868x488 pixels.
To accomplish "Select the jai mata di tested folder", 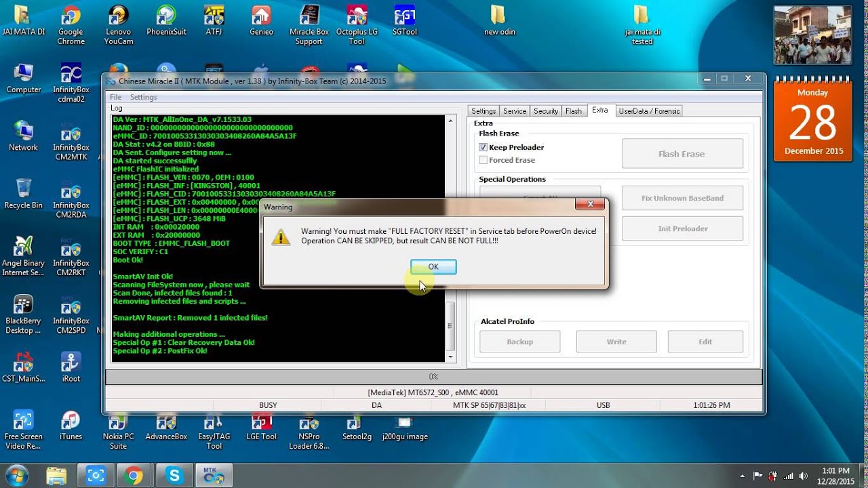I will pos(642,26).
